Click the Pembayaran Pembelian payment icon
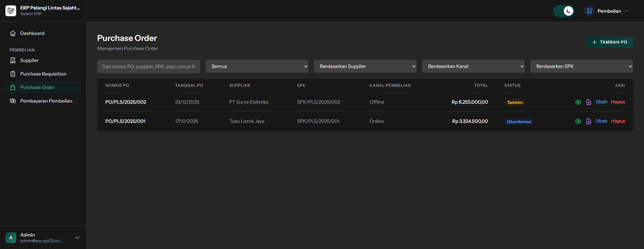The height and width of the screenshot is (249, 644). click(x=13, y=101)
